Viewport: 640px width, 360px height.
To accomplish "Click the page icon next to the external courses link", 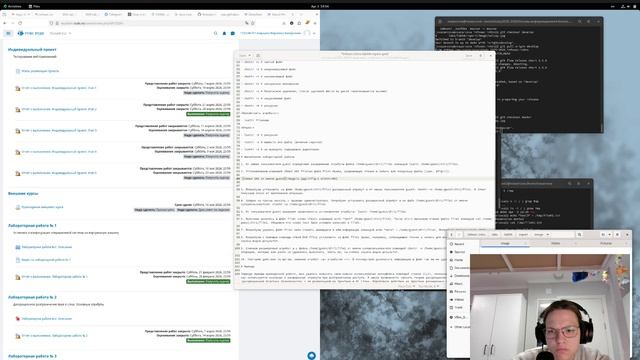I will 18,207.
